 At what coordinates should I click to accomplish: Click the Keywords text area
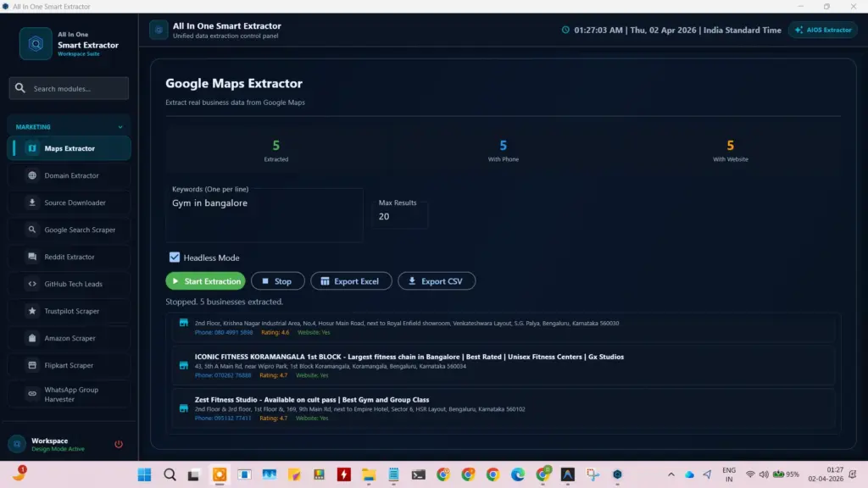click(264, 215)
